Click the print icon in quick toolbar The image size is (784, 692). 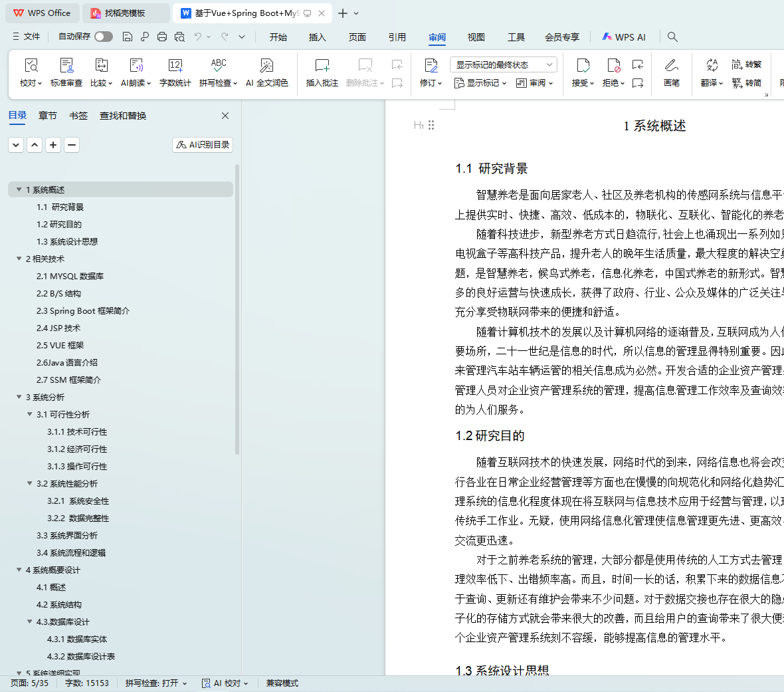pos(162,37)
